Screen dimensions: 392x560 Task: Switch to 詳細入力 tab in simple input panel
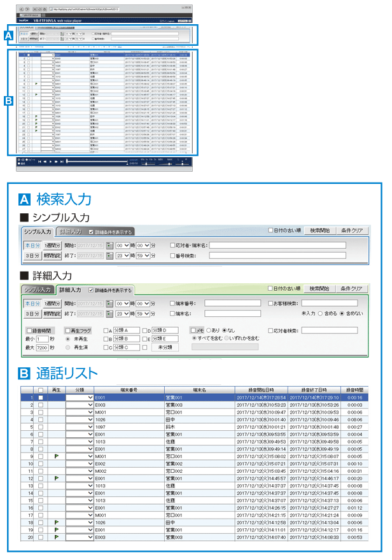tap(70, 232)
